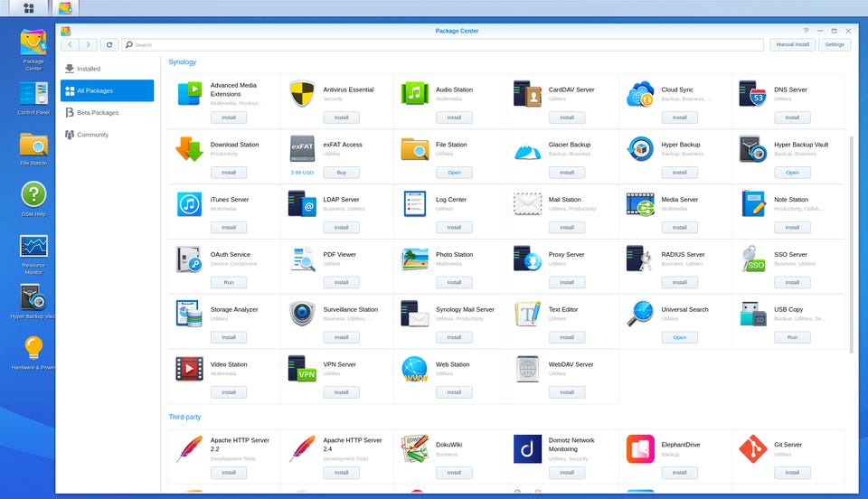Open Package Center settings
The height and width of the screenshot is (499, 868).
pyautogui.click(x=835, y=45)
